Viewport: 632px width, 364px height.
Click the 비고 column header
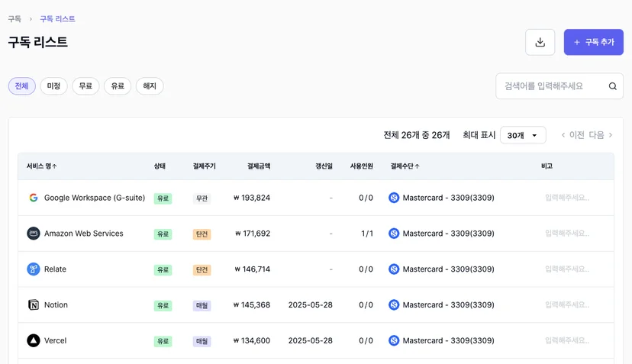(x=547, y=166)
